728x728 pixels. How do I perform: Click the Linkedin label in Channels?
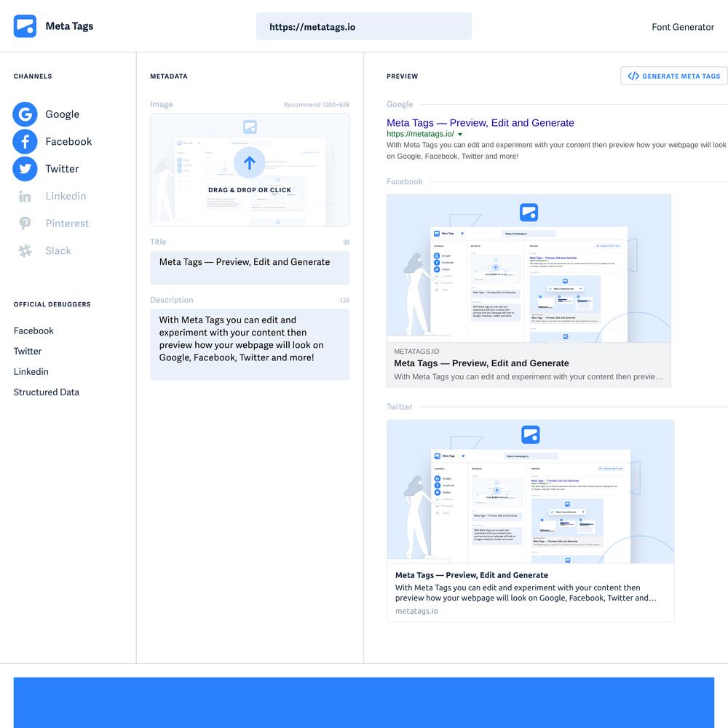(66, 196)
